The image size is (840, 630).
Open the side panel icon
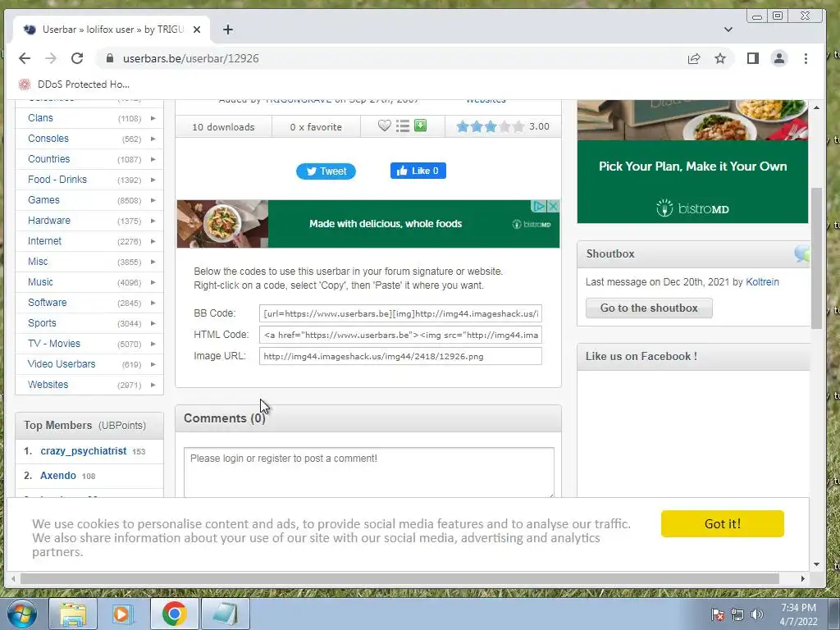pyautogui.click(x=753, y=58)
